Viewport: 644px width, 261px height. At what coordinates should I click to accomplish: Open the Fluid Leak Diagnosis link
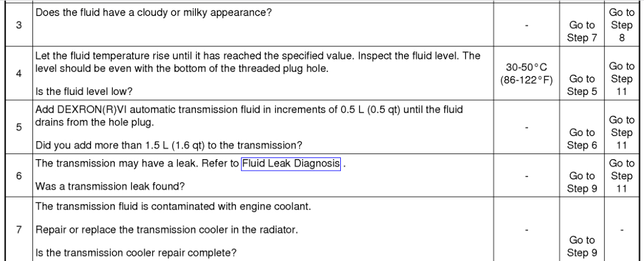click(x=290, y=164)
